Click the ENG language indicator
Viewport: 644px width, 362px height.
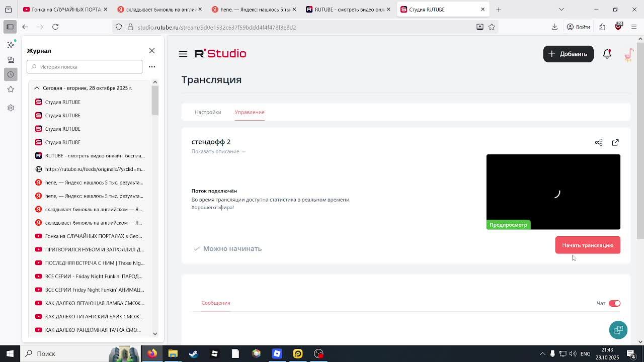[x=585, y=354]
